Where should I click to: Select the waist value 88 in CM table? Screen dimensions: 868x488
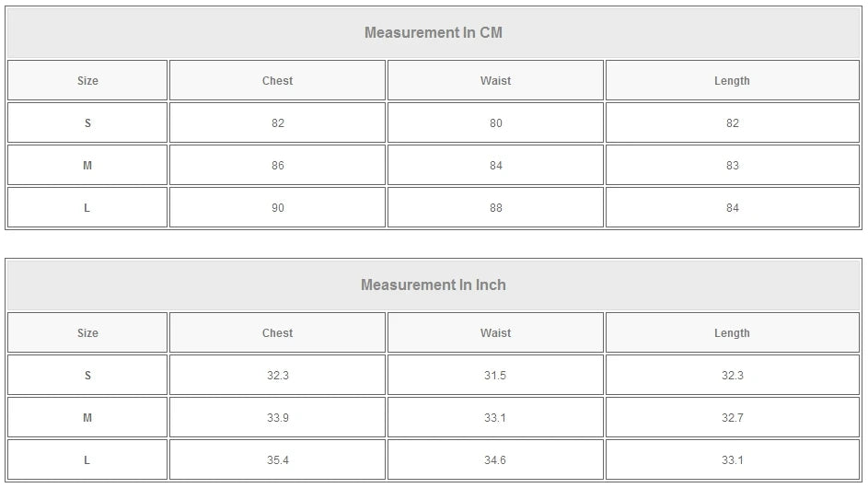pyautogui.click(x=495, y=208)
